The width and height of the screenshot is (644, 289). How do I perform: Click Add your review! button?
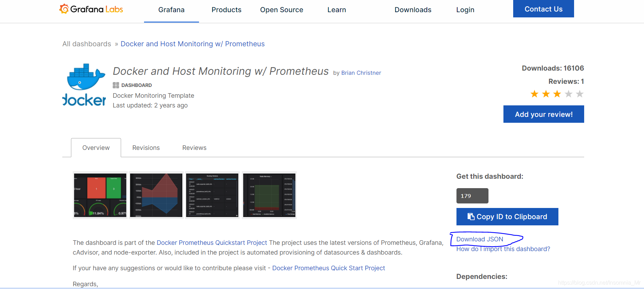tap(544, 114)
